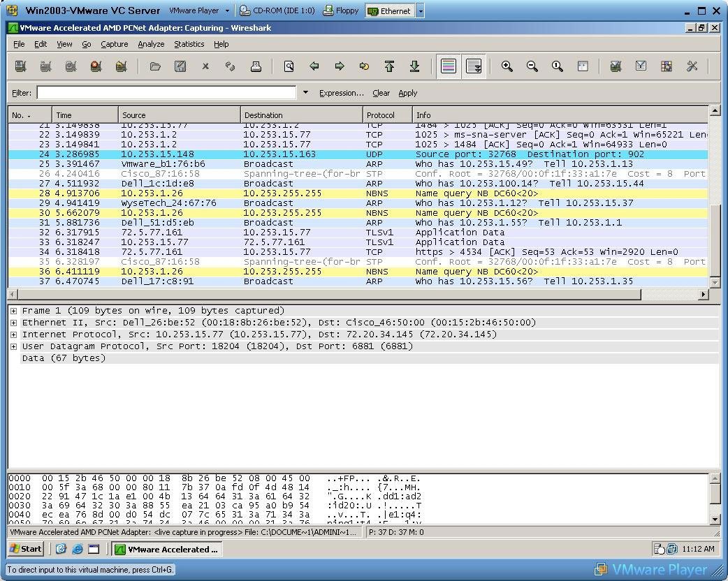This screenshot has width=728, height=581.
Task: Select packet 24 UDP row
Action: tap(358, 154)
